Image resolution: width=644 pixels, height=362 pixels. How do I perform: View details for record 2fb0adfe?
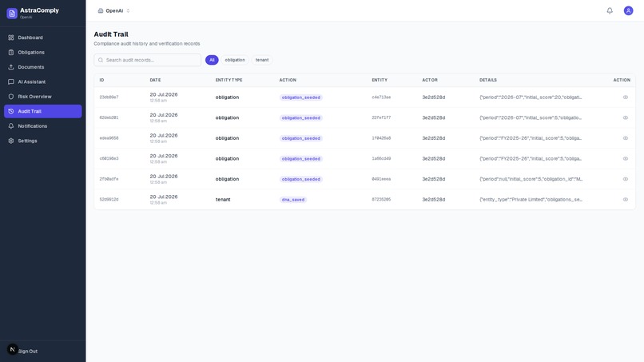pos(625,179)
